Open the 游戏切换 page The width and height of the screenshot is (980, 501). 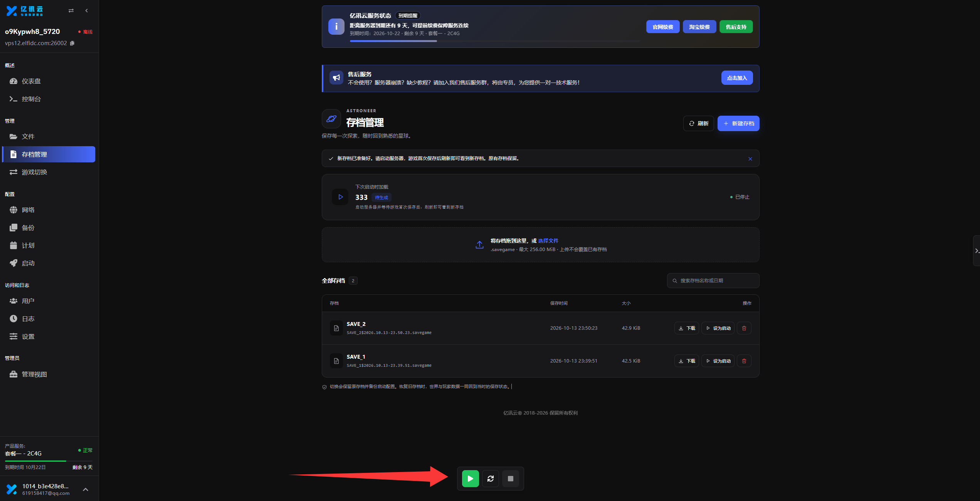49,172
